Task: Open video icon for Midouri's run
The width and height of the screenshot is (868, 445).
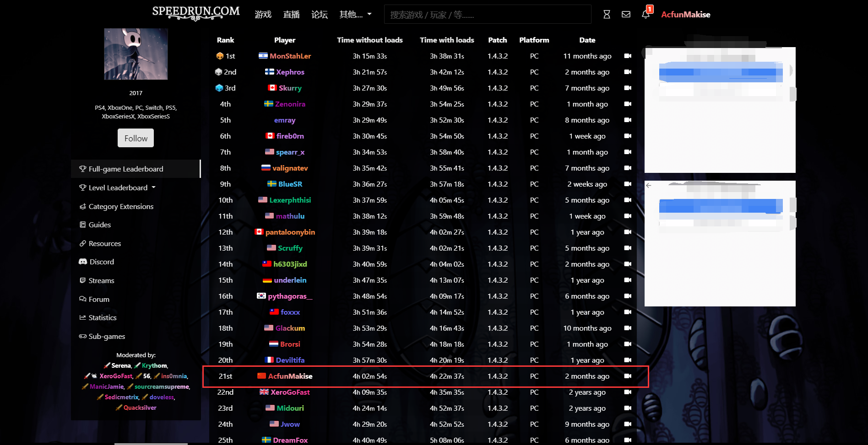Action: click(x=628, y=408)
